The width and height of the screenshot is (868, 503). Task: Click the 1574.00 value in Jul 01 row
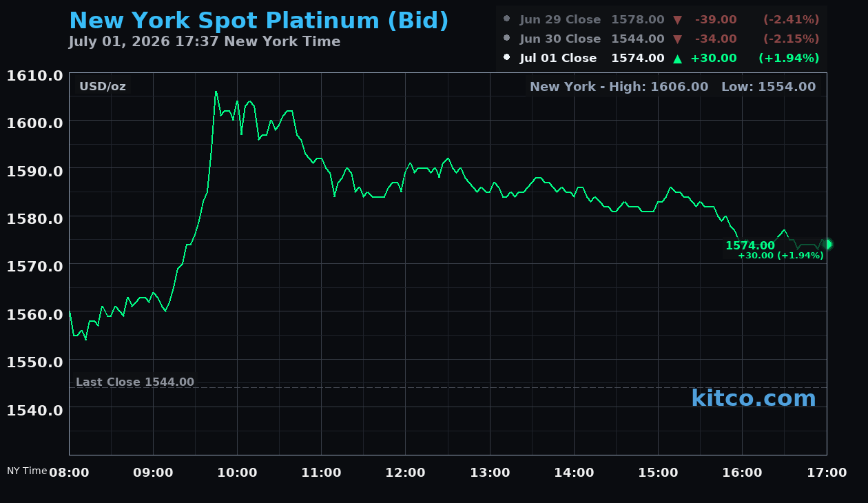(x=638, y=58)
